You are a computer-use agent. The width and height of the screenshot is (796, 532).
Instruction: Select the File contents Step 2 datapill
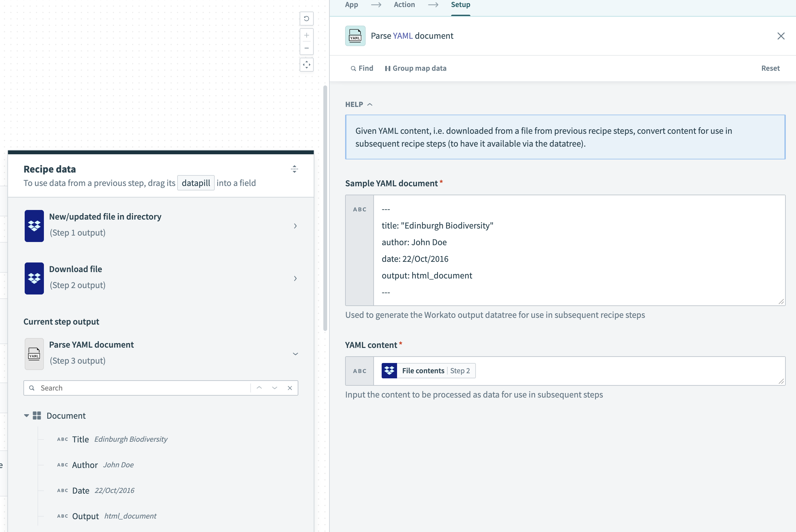point(427,370)
